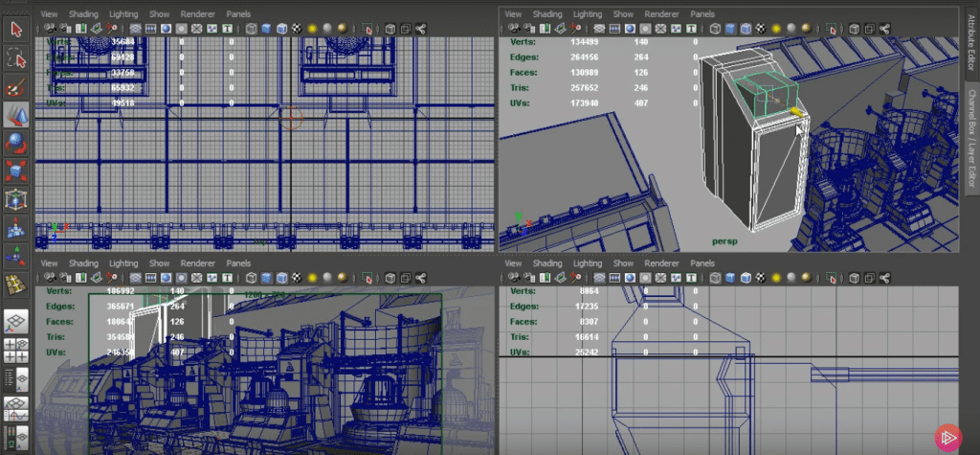
Task: Activate the Move tool cone icon
Action: coord(15,116)
